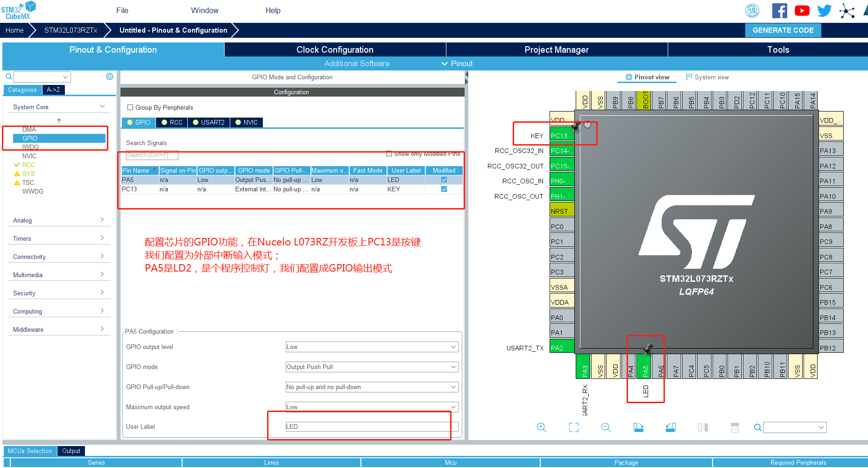The height and width of the screenshot is (468, 868).
Task: Check Show only Modified Pins
Action: tap(389, 154)
